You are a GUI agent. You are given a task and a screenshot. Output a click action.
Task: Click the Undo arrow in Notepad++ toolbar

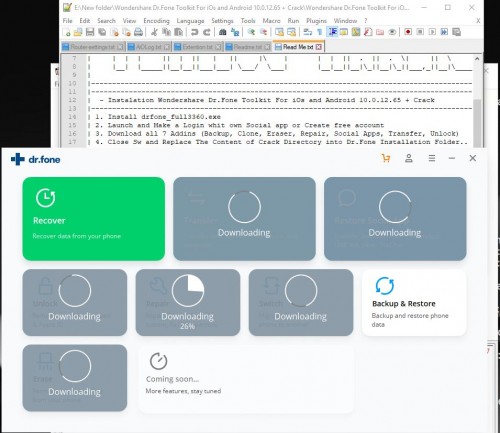point(194,32)
